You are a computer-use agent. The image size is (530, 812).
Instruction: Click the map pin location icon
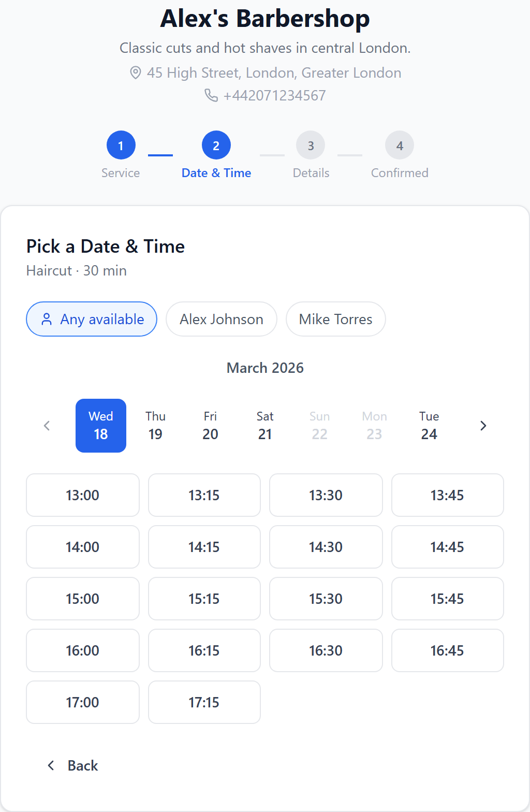click(135, 72)
